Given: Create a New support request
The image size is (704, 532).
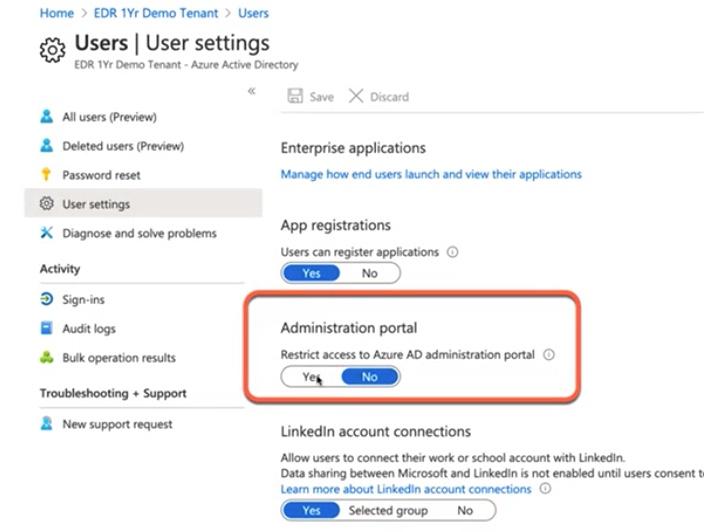Looking at the screenshot, I should tap(117, 424).
